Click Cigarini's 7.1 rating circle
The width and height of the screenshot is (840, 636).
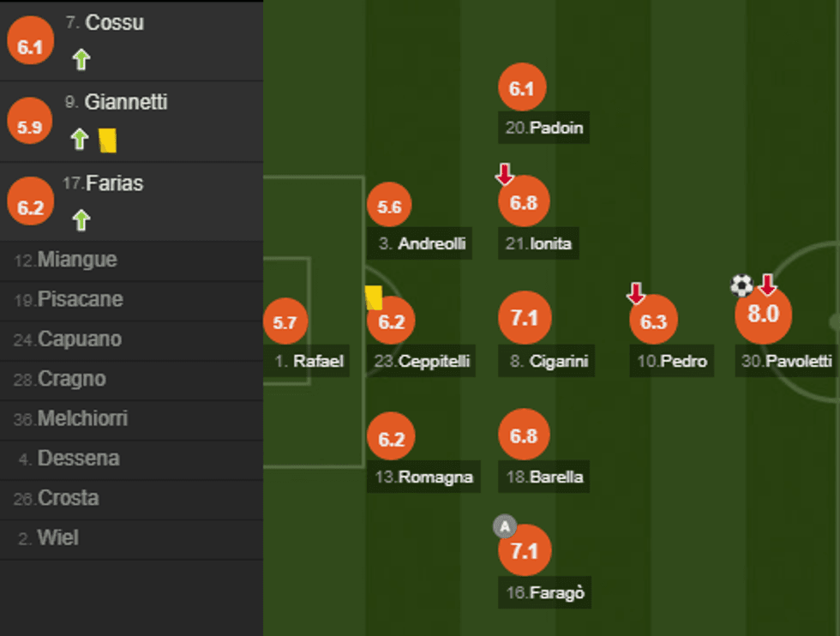(524, 319)
